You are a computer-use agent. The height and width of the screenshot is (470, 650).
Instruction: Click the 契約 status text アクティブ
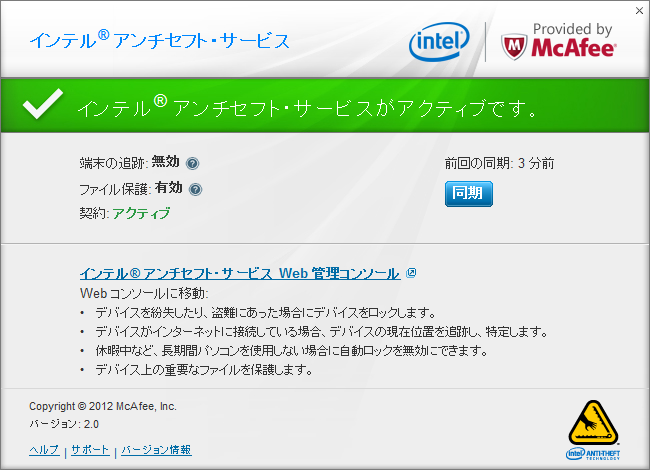pyautogui.click(x=141, y=213)
